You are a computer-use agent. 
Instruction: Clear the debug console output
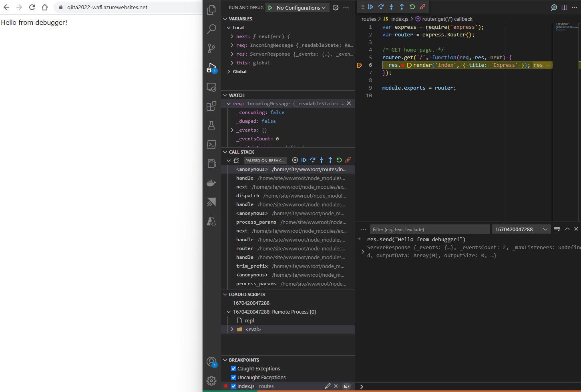[557, 229]
